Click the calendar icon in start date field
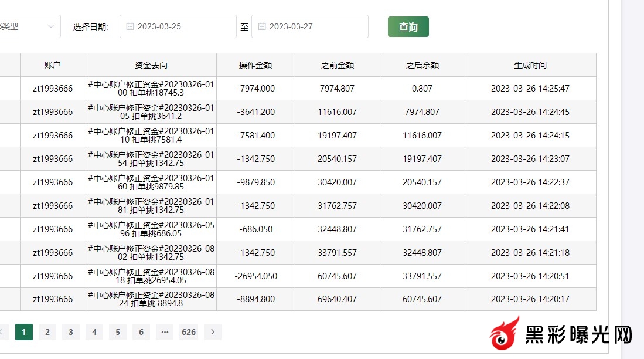This screenshot has width=644, height=359. click(130, 26)
